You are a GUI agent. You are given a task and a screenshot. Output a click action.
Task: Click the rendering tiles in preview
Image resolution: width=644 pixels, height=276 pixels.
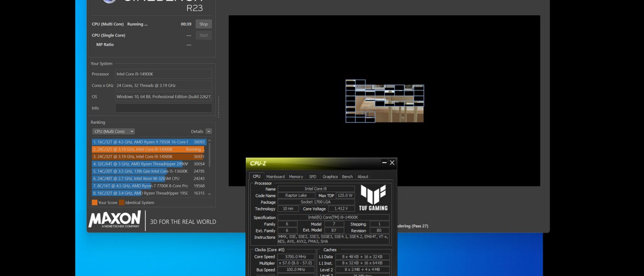click(385, 101)
